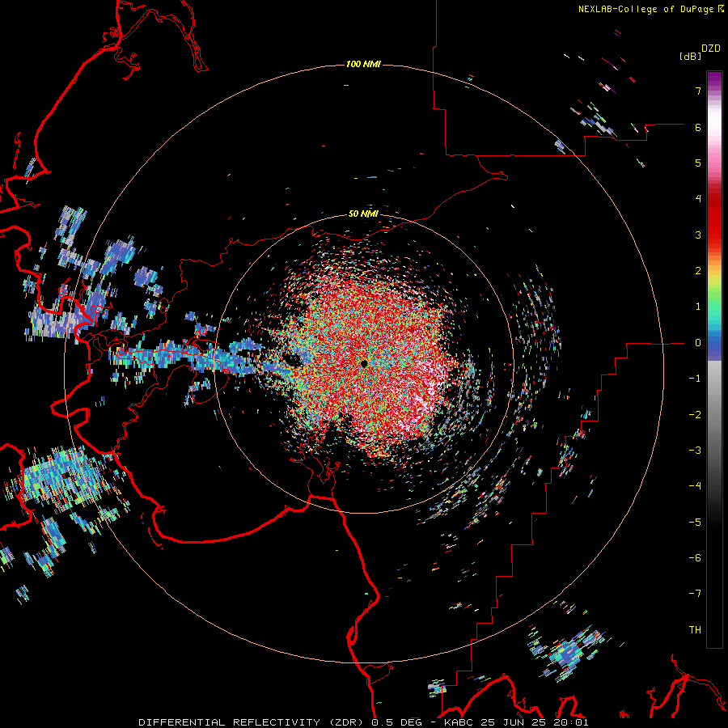
Task: Click the radar site center black dot
Action: coord(364,363)
